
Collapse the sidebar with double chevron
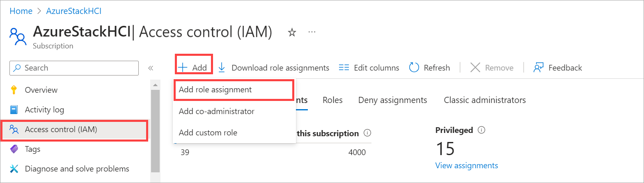pos(151,68)
